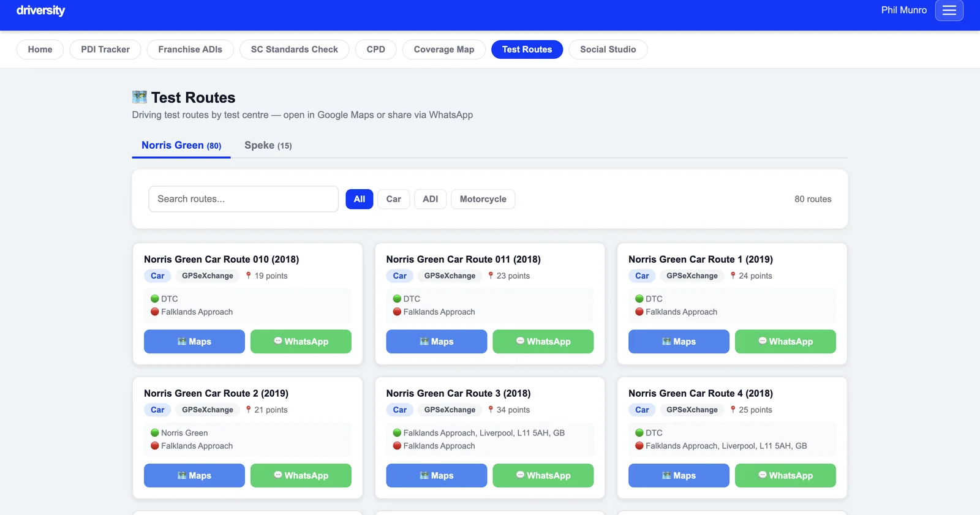Select the Test Routes tab

click(x=527, y=50)
